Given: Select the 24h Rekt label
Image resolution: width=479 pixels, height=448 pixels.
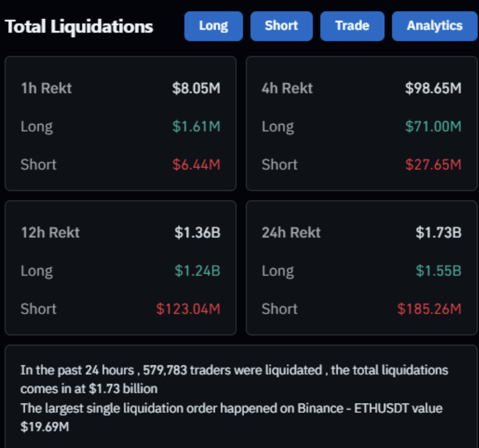Looking at the screenshot, I should tap(291, 232).
